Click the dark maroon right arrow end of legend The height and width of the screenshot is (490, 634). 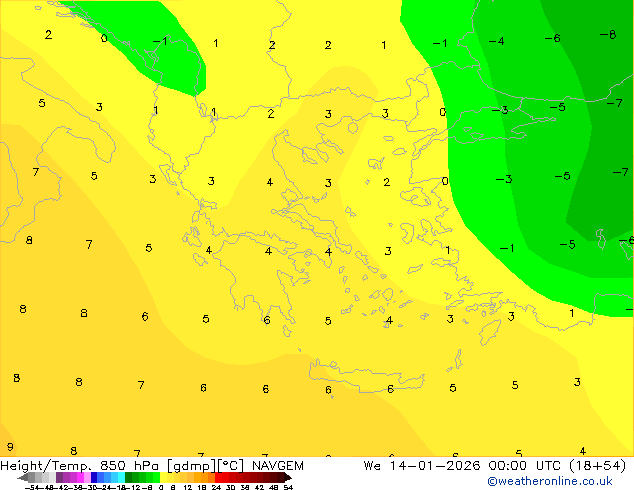[x=288, y=477]
